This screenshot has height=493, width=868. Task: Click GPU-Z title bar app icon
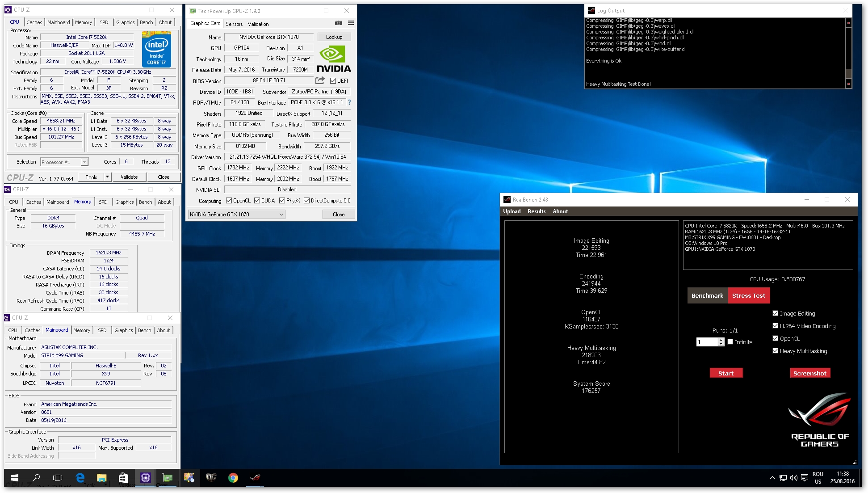click(193, 11)
